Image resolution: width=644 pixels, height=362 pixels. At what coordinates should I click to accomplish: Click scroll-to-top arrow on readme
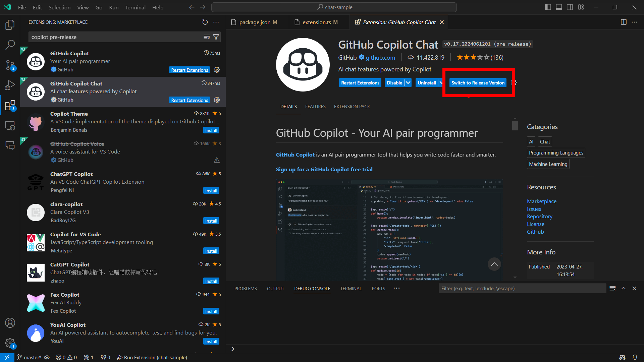coord(494,264)
